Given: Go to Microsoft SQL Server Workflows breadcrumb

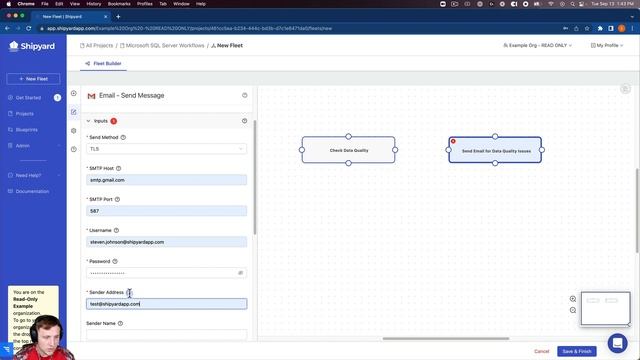Looking at the screenshot, I should click(162, 46).
